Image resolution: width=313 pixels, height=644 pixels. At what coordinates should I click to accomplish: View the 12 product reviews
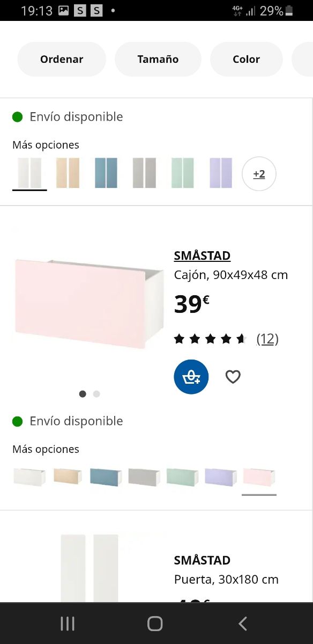[x=267, y=339]
